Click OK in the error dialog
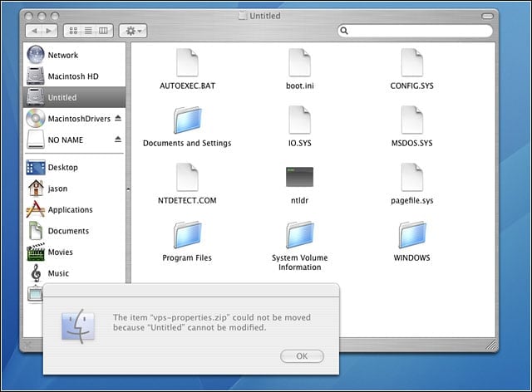532x392 pixels. coord(302,356)
